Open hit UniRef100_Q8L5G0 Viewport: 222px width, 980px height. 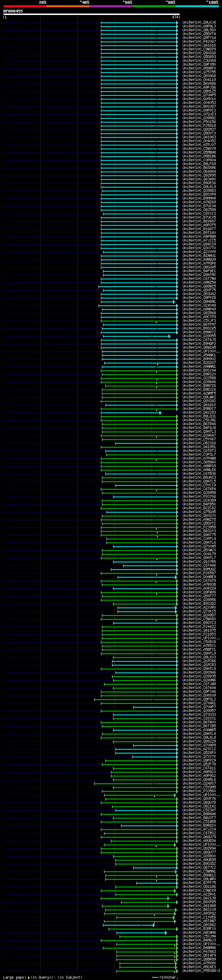pos(199,30)
